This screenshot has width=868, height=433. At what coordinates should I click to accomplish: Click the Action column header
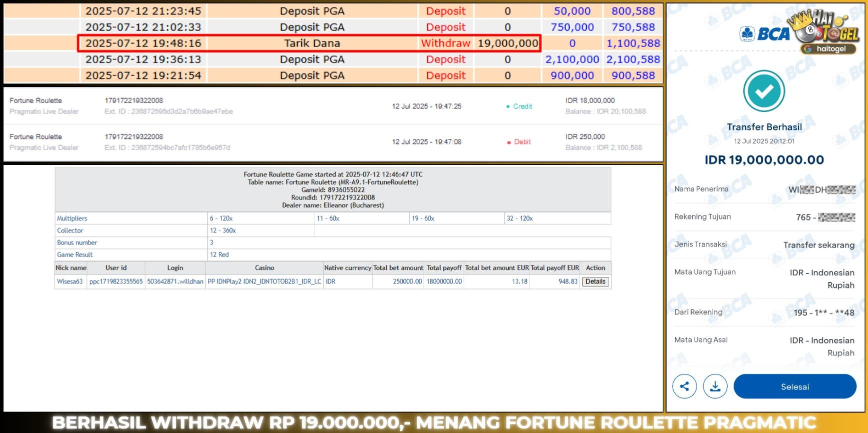pos(595,268)
